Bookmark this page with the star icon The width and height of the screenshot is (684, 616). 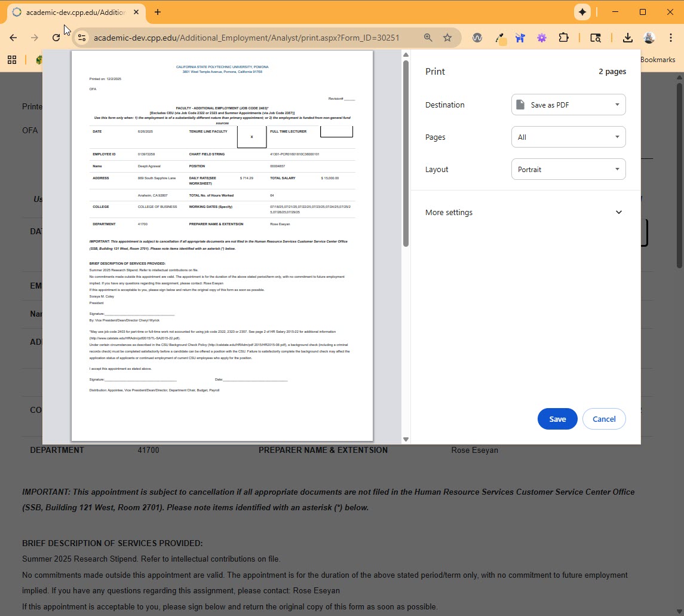coord(448,37)
